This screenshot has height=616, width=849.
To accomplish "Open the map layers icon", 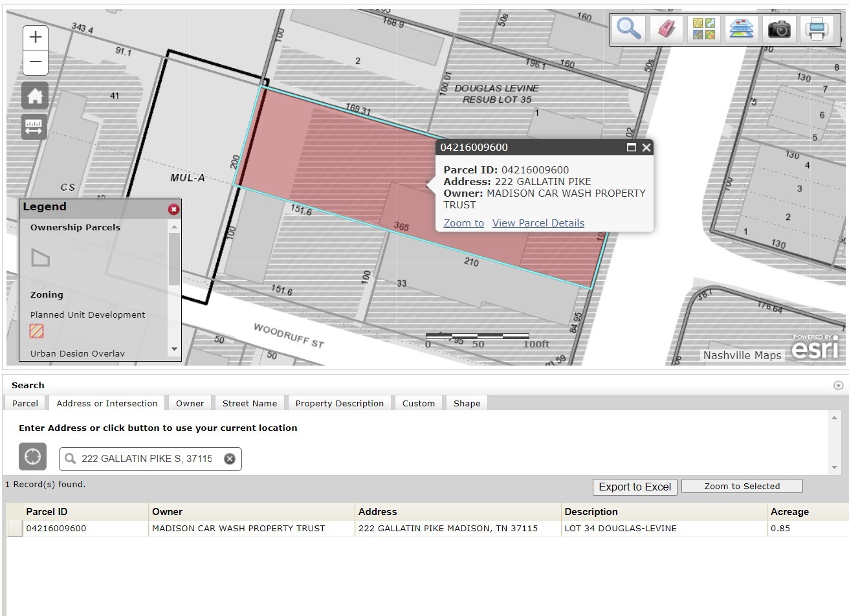I will pos(742,29).
